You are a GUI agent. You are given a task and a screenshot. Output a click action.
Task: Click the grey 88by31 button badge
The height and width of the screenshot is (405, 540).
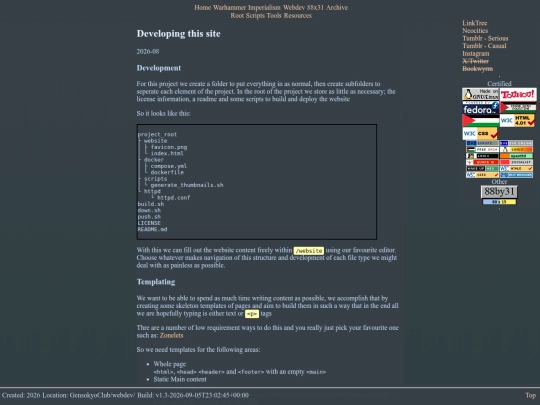[x=499, y=192]
